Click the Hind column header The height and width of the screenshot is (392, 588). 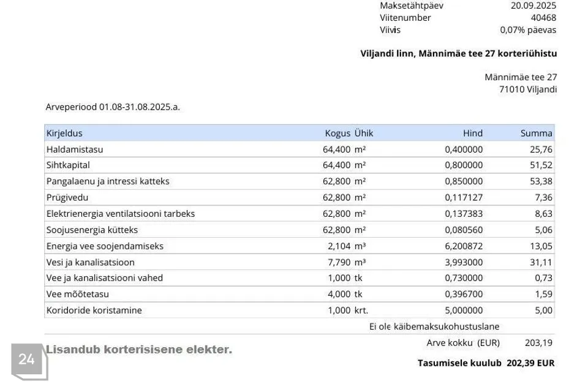472,133
